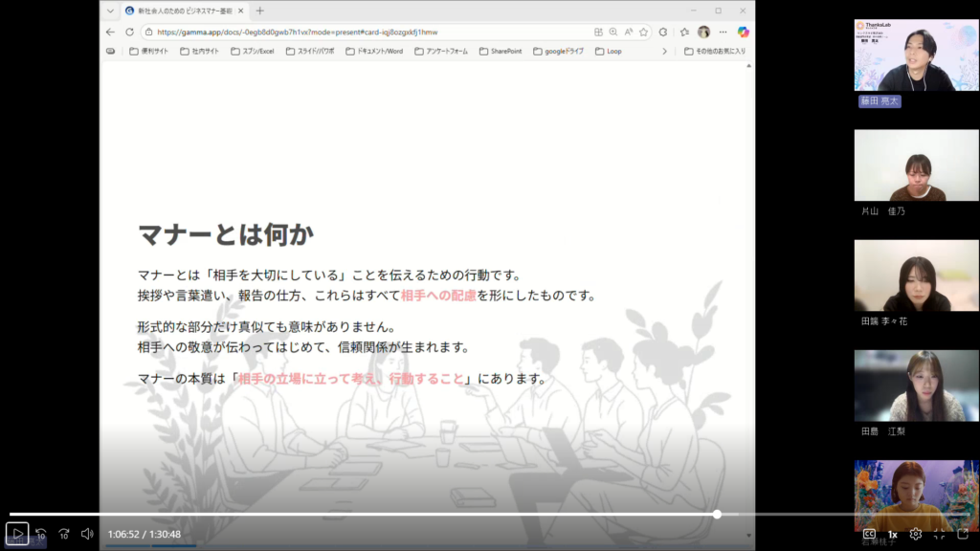Skip forward 10 seconds

pyautogui.click(x=64, y=534)
